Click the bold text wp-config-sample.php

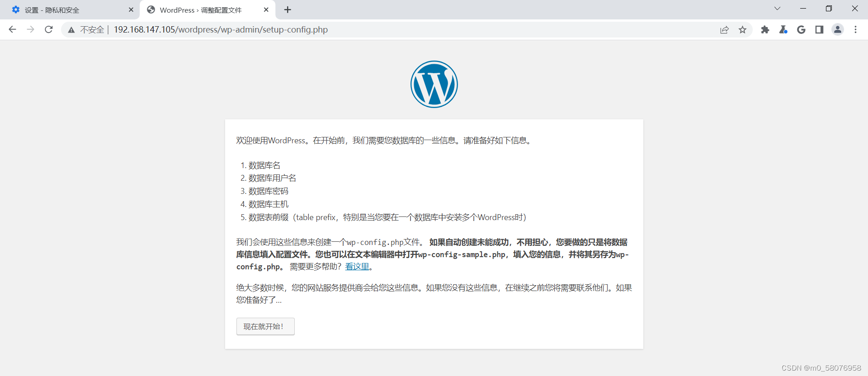(x=462, y=254)
